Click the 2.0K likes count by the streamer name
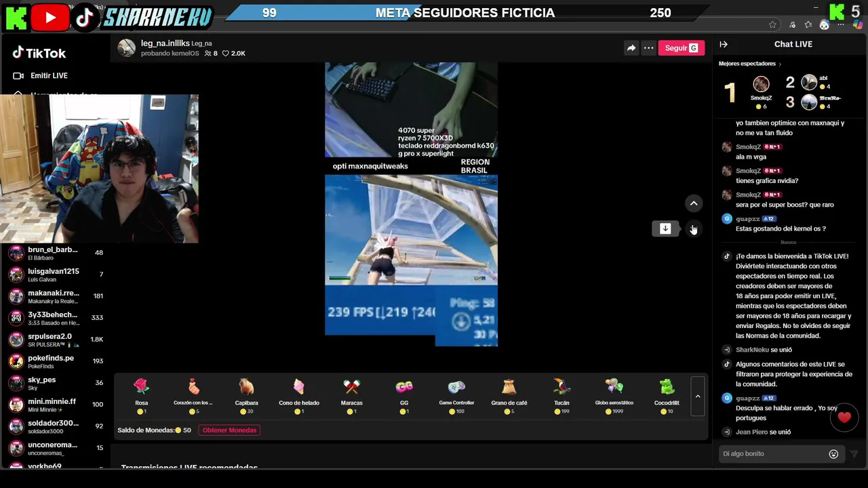The height and width of the screenshot is (488, 868). (234, 54)
